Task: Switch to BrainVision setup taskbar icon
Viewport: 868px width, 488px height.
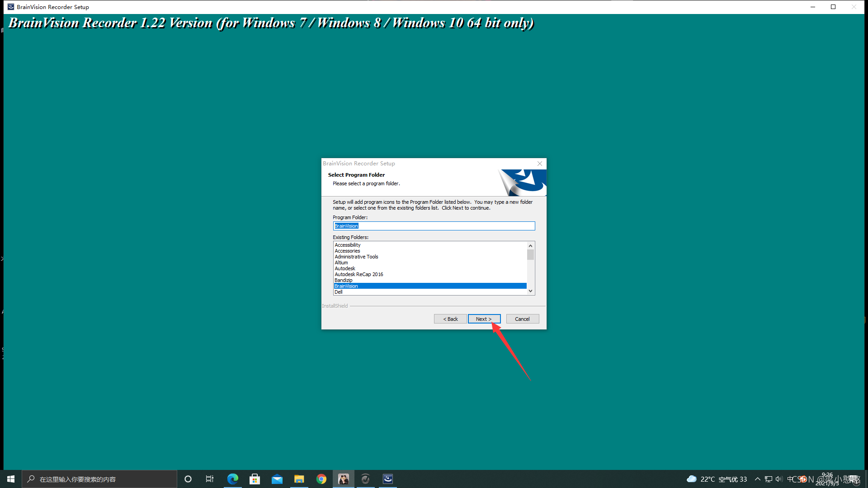Action: pos(388,479)
